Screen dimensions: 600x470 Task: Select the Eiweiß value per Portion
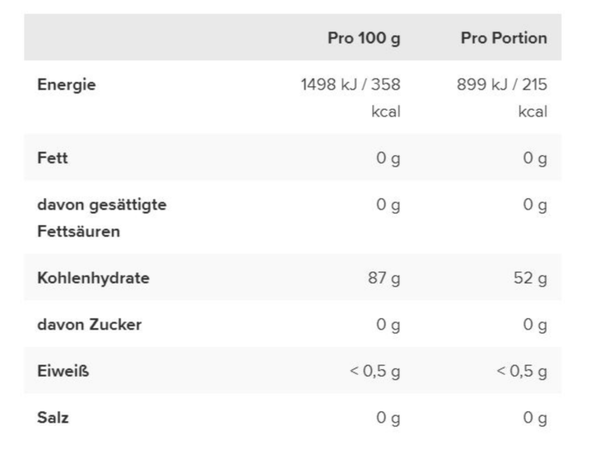coord(522,371)
